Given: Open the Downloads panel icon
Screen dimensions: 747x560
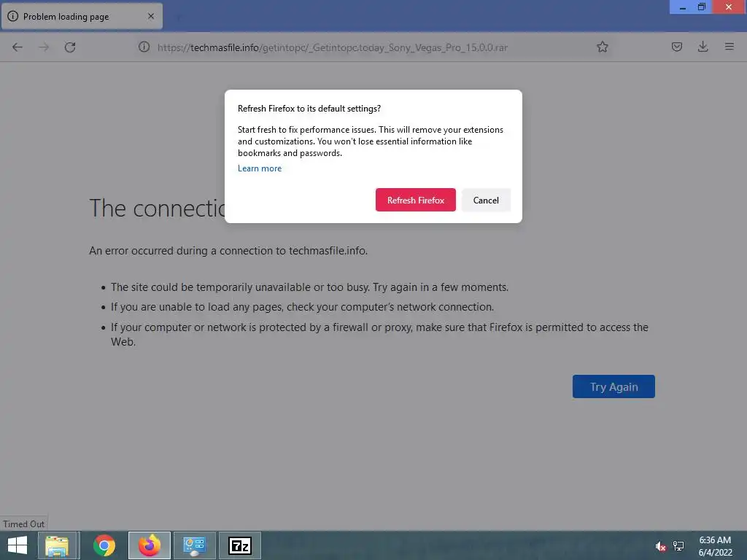Looking at the screenshot, I should (x=703, y=47).
